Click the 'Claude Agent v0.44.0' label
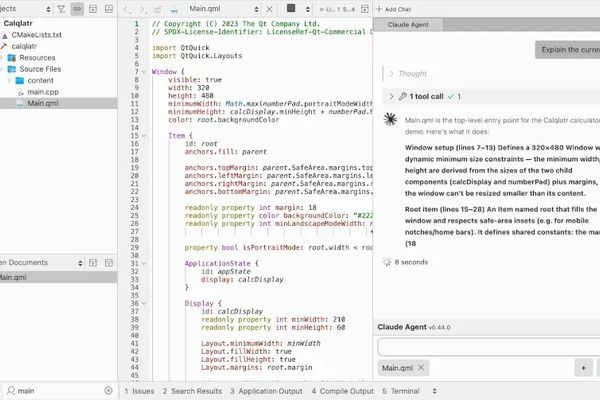Viewport: 600px width, 400px height. click(414, 327)
